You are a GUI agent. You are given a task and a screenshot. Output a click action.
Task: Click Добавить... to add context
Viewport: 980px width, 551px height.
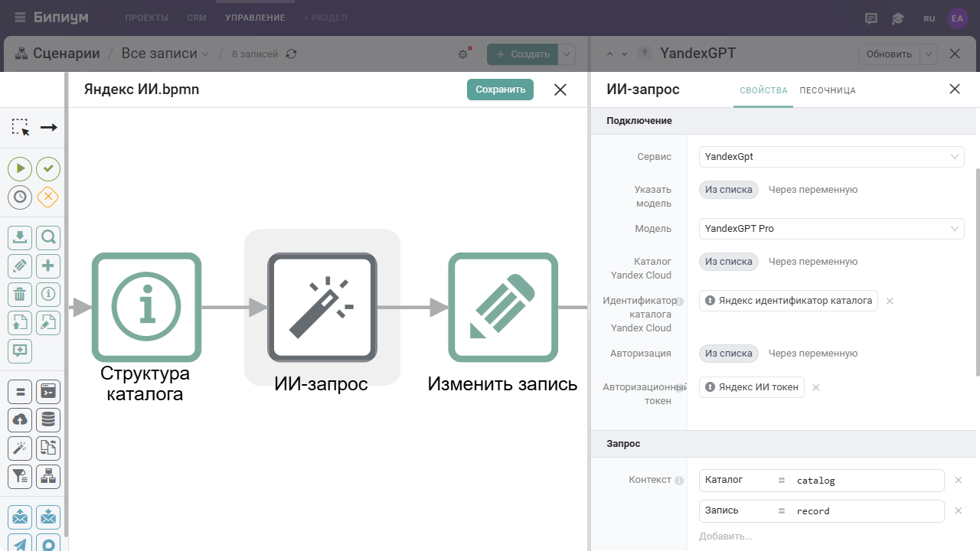click(x=726, y=536)
